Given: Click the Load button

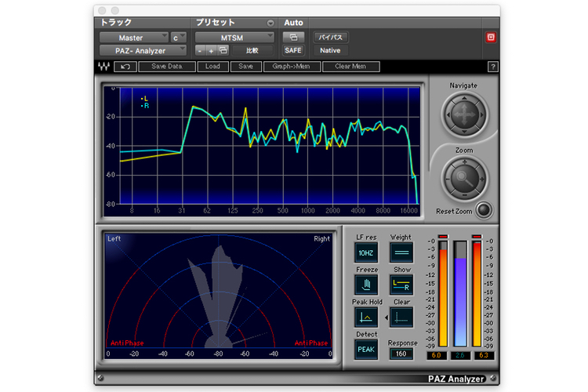Looking at the screenshot, I should (212, 67).
